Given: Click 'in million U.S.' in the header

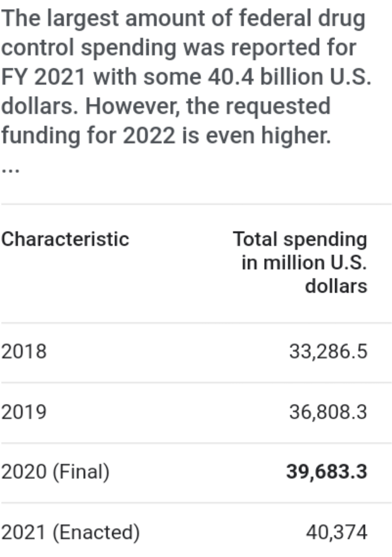Looking at the screenshot, I should point(304,263).
